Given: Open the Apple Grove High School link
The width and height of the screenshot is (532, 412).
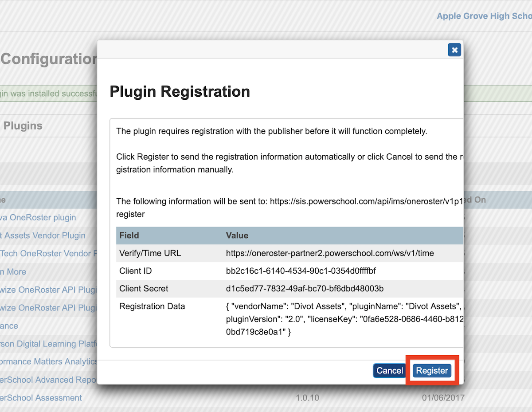Looking at the screenshot, I should [x=484, y=16].
